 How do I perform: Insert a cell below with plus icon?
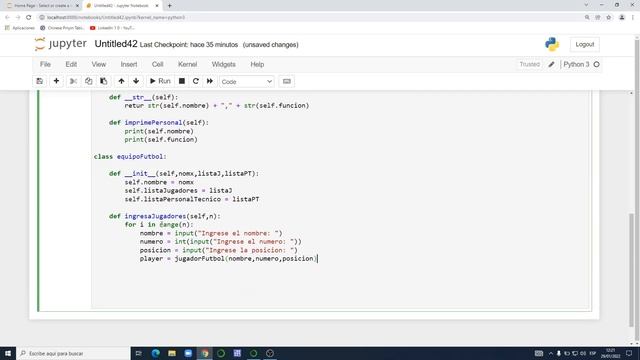(x=56, y=81)
